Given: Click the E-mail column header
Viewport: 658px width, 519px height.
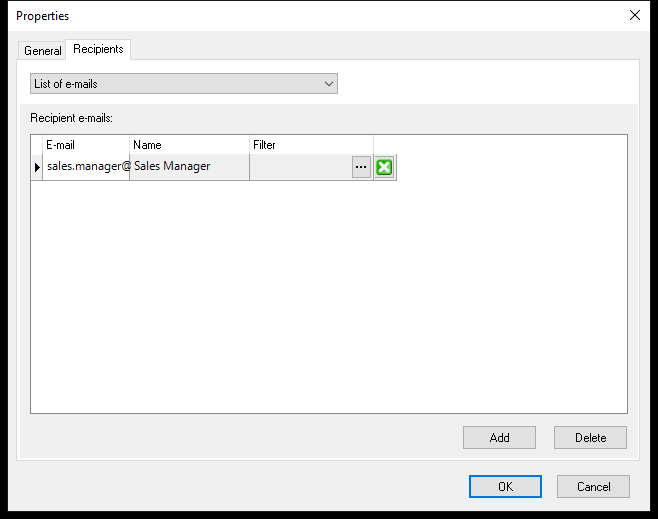Looking at the screenshot, I should click(86, 145).
